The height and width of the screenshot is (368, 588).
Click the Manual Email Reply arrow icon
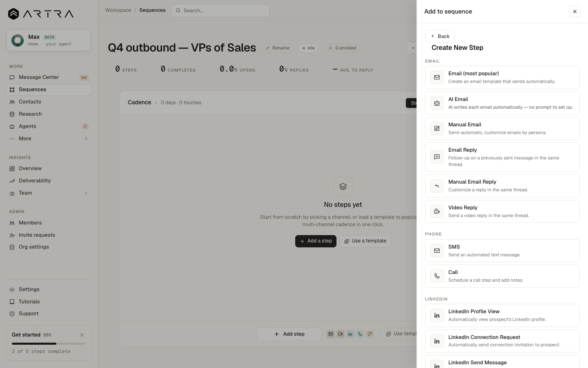click(x=437, y=186)
